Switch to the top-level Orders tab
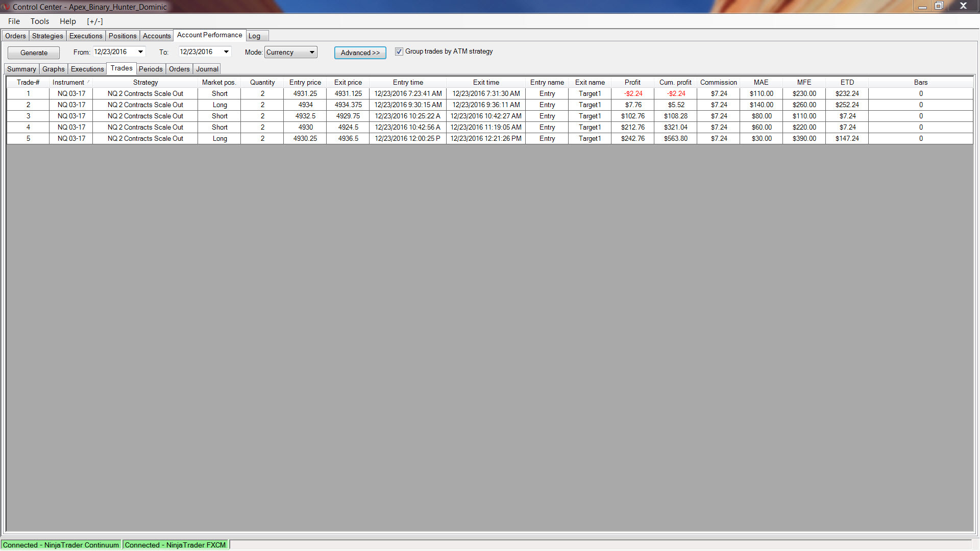The height and width of the screenshot is (551, 980). pyautogui.click(x=15, y=36)
